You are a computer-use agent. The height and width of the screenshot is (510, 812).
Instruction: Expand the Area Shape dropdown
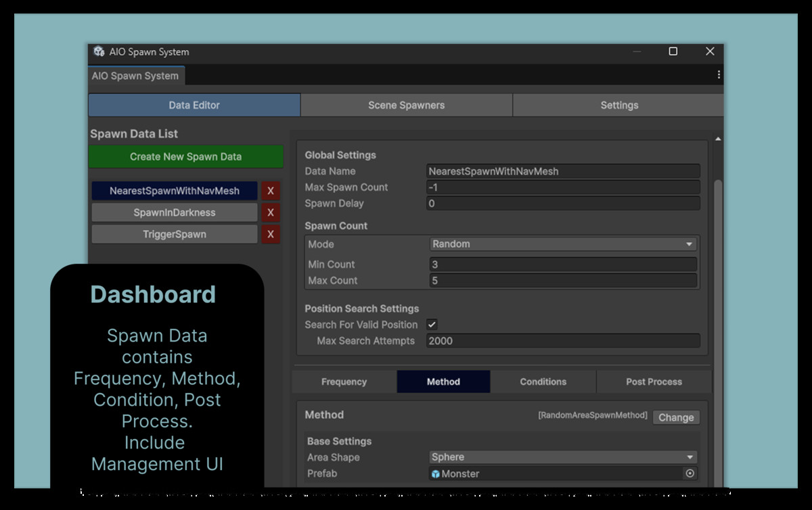563,457
